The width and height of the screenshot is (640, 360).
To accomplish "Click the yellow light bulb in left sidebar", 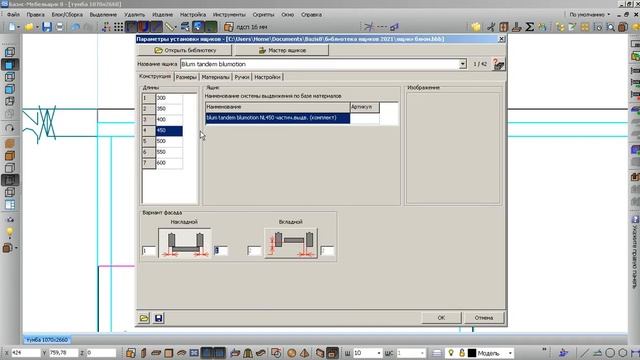I will [x=9, y=233].
